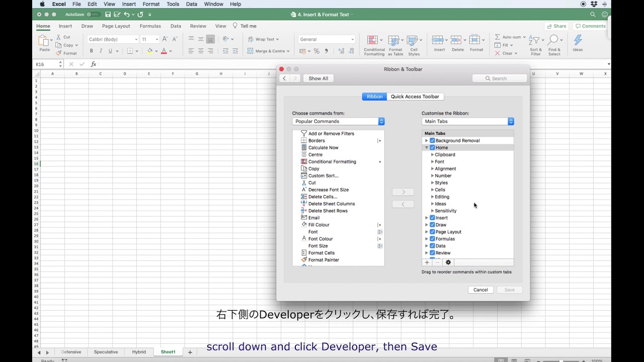Open the Formulas ribbon tab

(150, 26)
